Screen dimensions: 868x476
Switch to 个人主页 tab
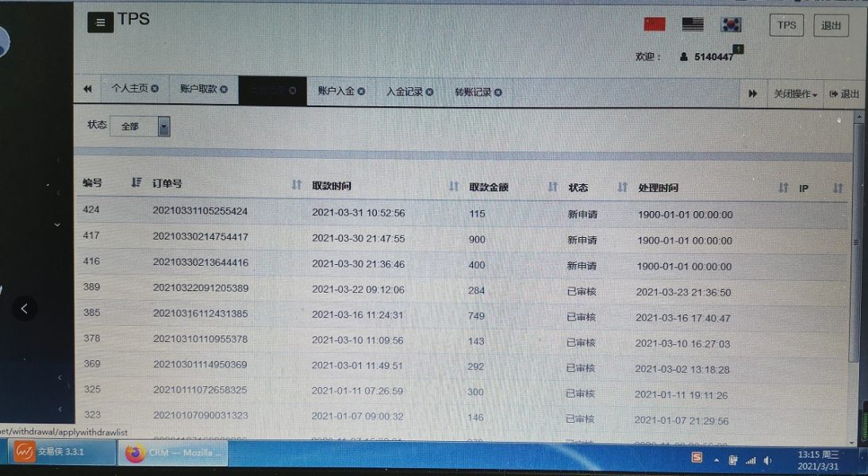tap(130, 88)
